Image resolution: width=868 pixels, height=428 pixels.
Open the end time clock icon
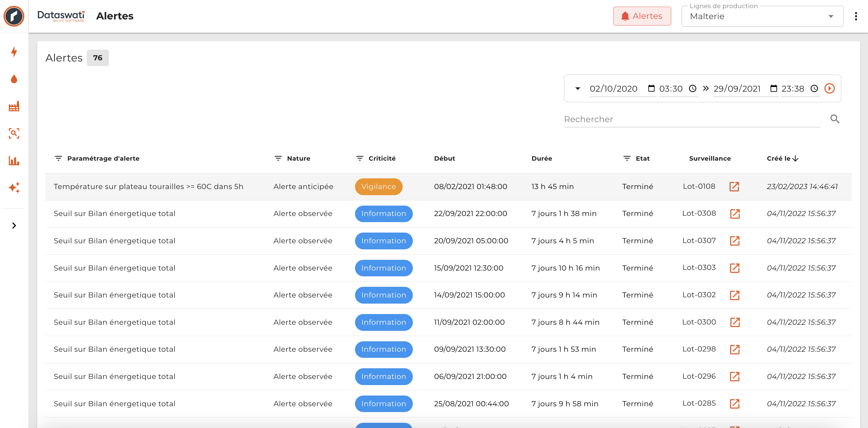[x=814, y=88]
